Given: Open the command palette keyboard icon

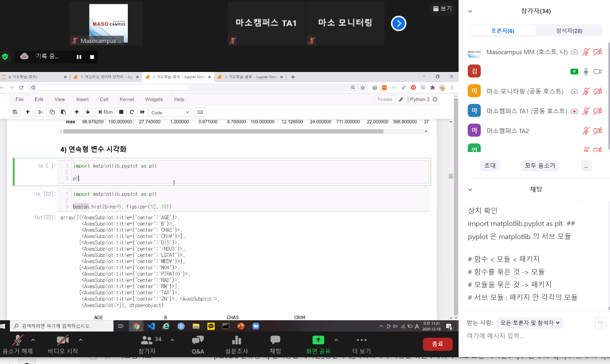Looking at the screenshot, I should tap(200, 112).
